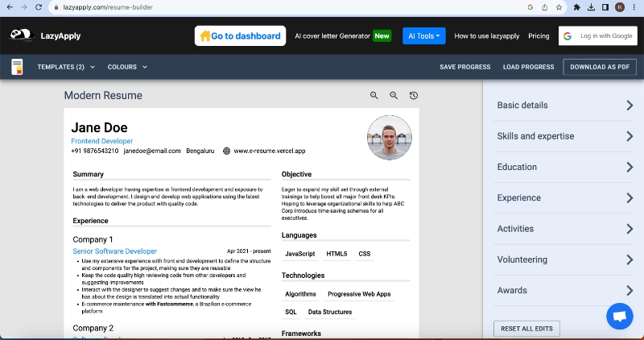This screenshot has height=340, width=644.
Task: Open the Colours dropdown
Action: pyautogui.click(x=127, y=67)
